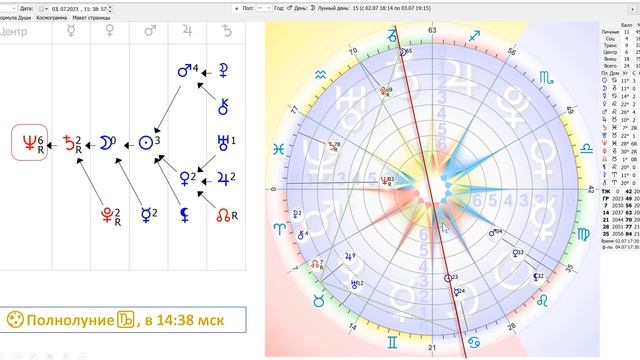Screen dimensions: 640x360
Task: Click the Uranus marker in chart wheel
Action: [x=356, y=284]
